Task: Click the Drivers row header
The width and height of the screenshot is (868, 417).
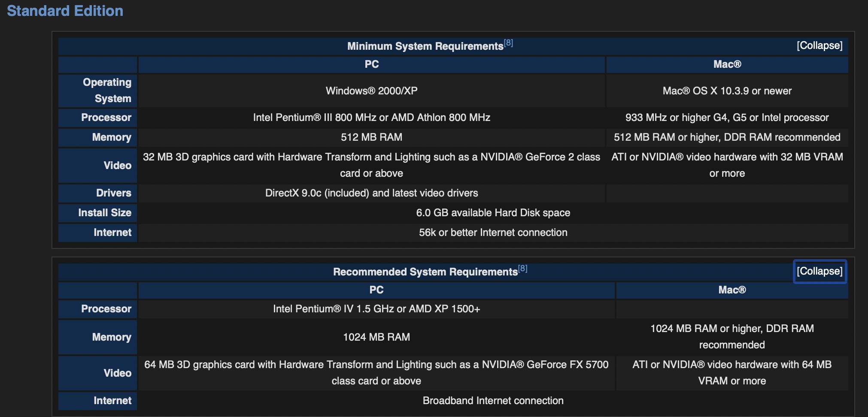Action: point(113,193)
